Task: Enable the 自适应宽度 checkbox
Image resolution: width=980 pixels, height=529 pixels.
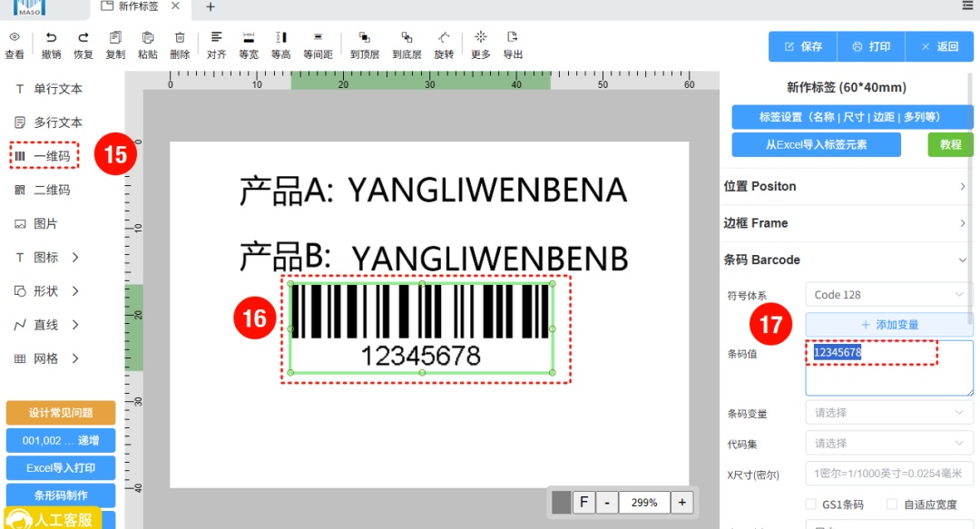Action: pyautogui.click(x=892, y=504)
